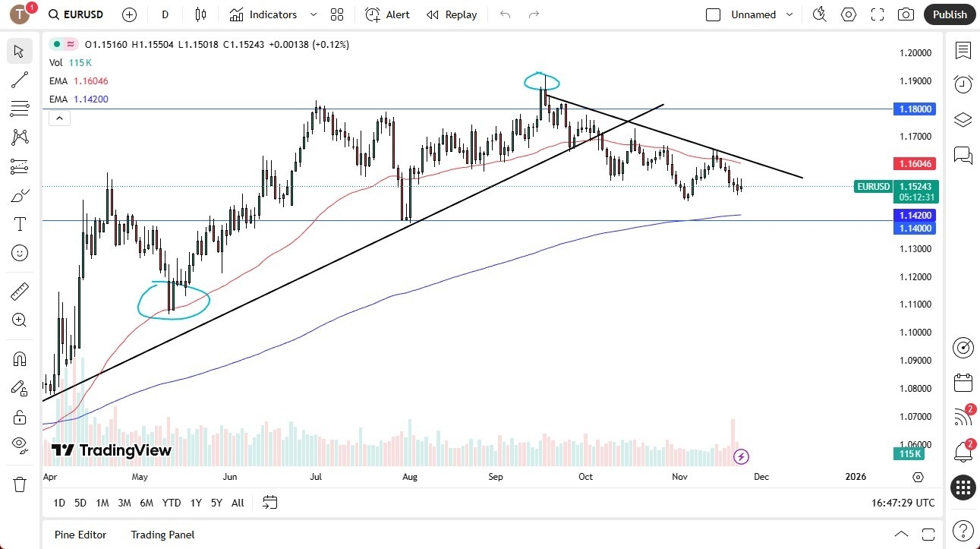Open the Emoji stickers tool
980x549 pixels.
(20, 253)
